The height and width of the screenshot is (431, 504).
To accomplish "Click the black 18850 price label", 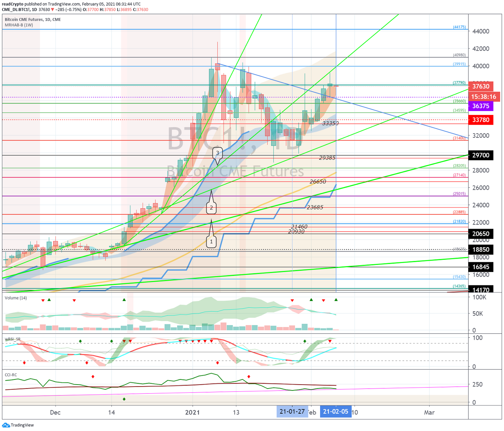I will coord(481,250).
